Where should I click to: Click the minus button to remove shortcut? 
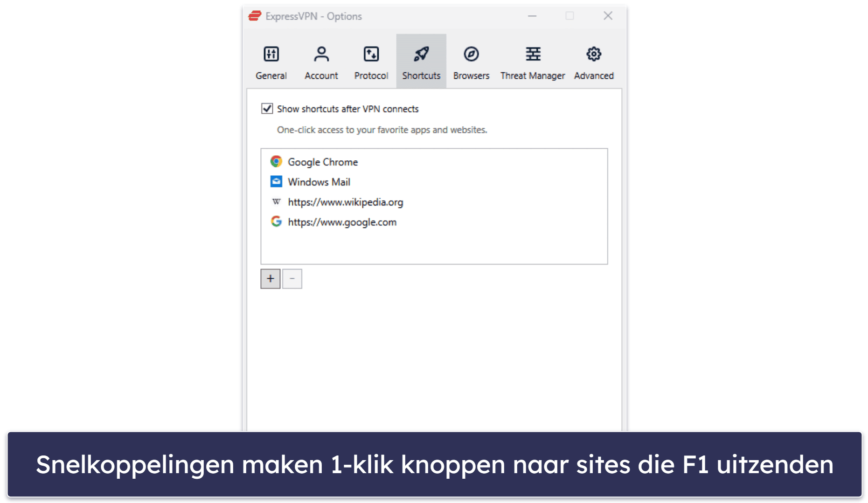[292, 279]
